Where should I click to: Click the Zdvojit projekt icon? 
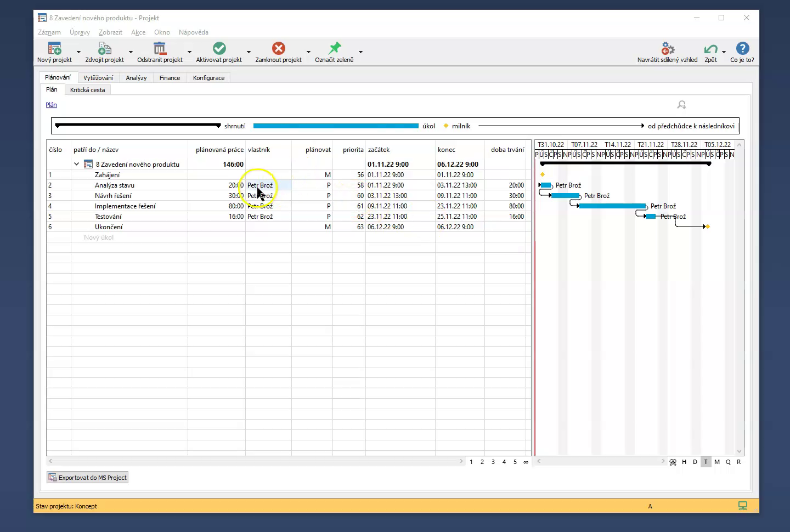[104, 49]
